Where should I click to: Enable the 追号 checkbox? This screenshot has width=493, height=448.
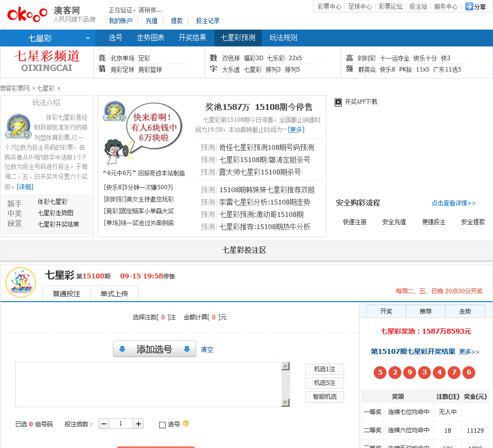click(162, 425)
